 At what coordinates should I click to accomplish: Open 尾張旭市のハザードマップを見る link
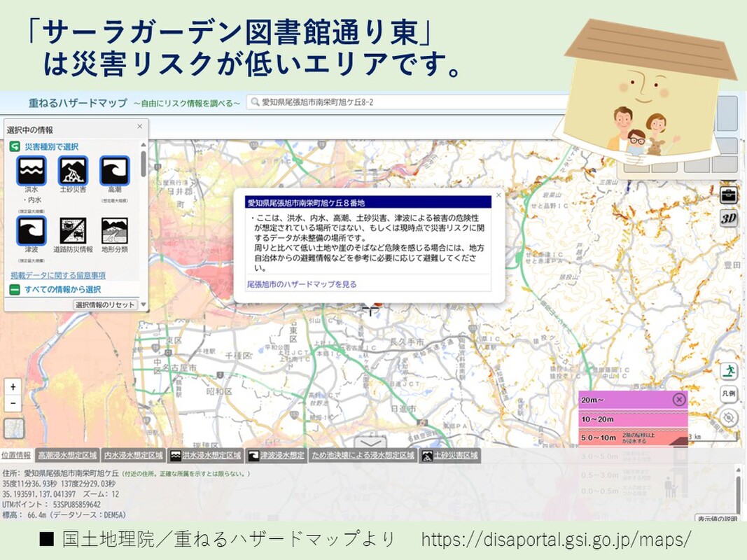tap(302, 284)
